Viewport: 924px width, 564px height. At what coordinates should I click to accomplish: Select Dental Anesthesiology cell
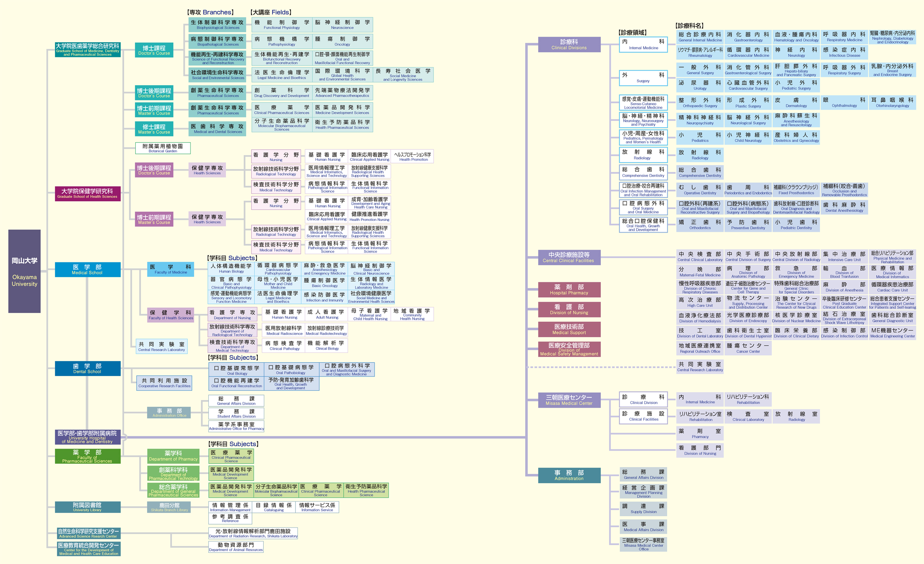(844, 207)
